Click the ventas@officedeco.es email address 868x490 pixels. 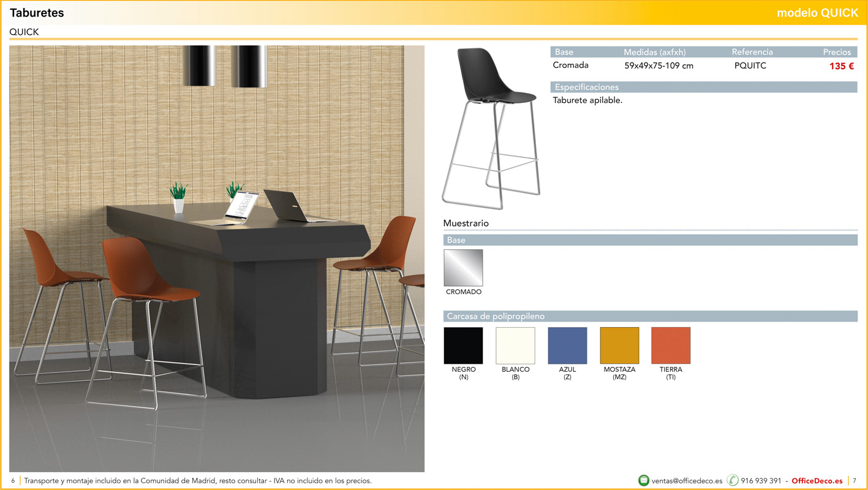[x=687, y=481]
